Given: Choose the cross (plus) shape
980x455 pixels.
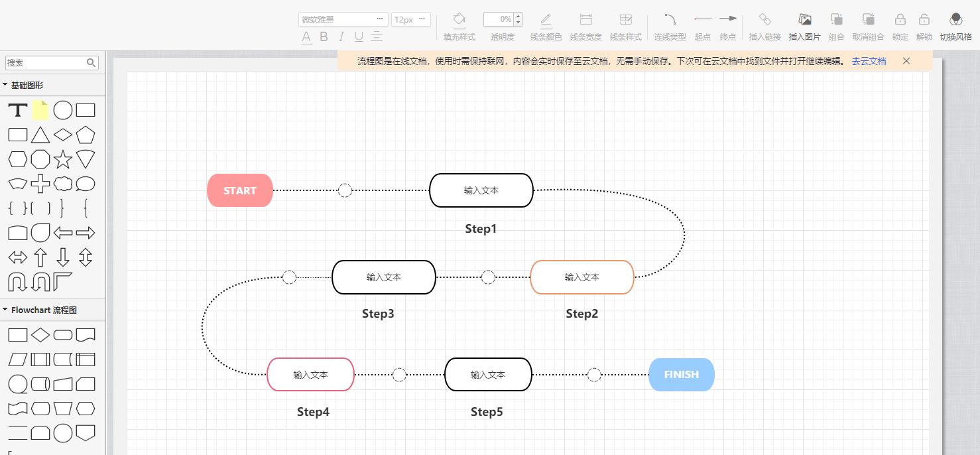Looking at the screenshot, I should [x=40, y=184].
